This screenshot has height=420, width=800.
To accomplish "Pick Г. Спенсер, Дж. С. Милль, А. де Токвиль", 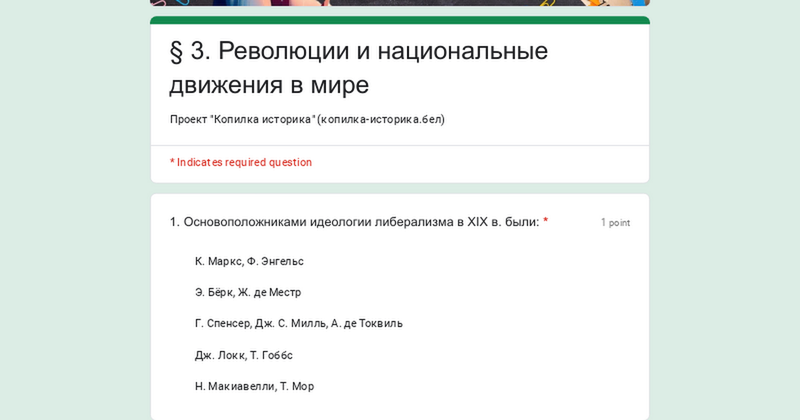I will pyautogui.click(x=298, y=323).
